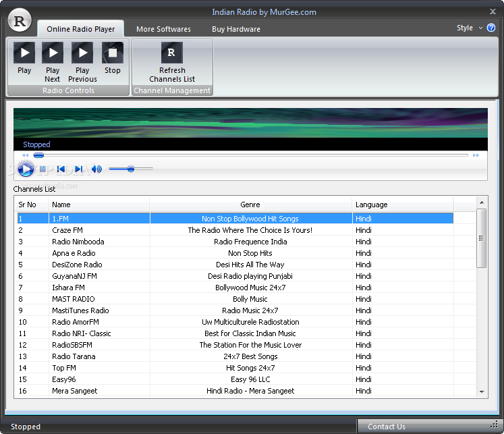This screenshot has height=434, width=504.
Task: Skip to previous track in media player
Action: pos(61,169)
